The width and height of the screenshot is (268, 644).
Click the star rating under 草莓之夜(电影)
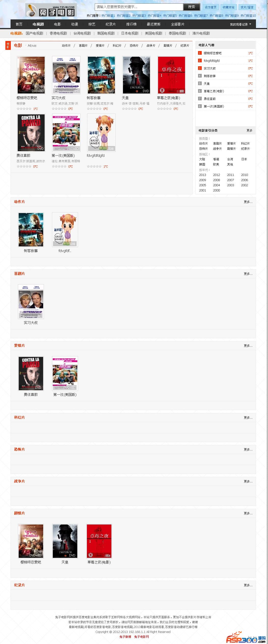coord(164,109)
